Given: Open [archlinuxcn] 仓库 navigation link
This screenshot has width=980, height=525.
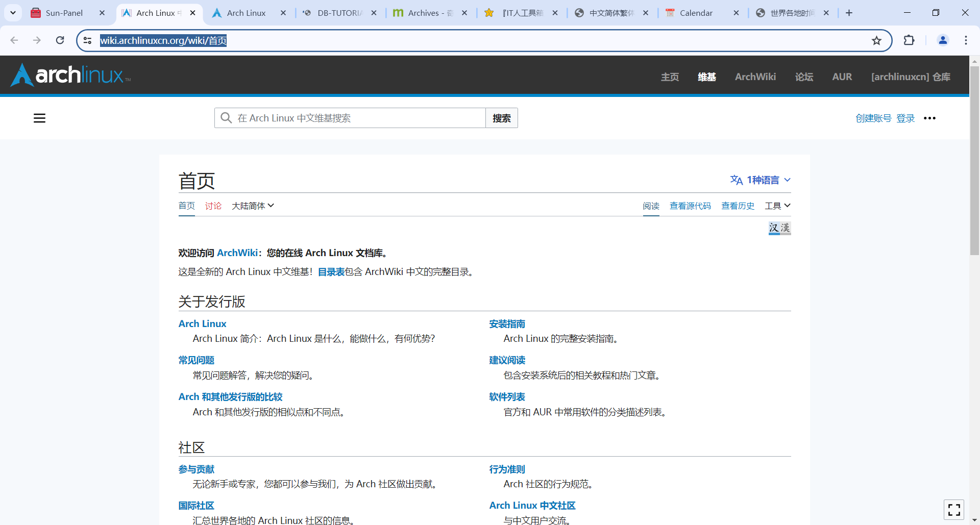Looking at the screenshot, I should [x=911, y=77].
